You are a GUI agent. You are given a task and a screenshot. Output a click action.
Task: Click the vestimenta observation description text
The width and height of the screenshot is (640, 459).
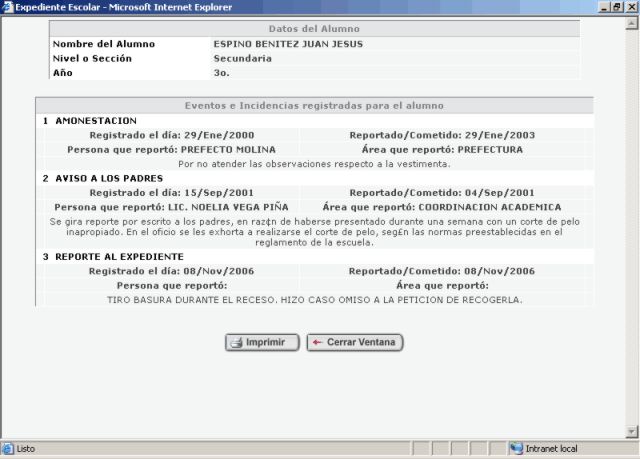pos(315,163)
